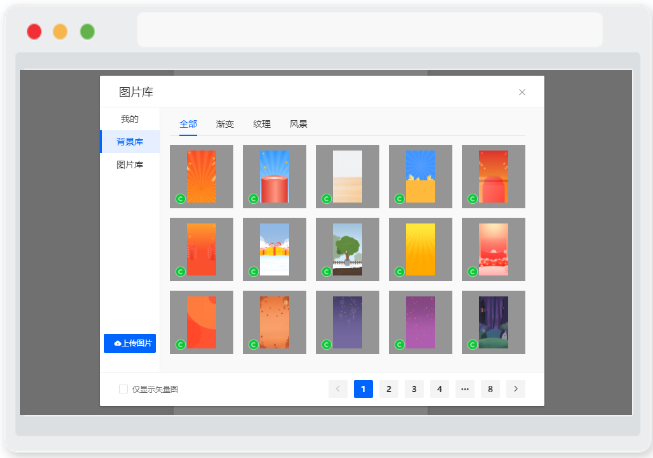Image resolution: width=653 pixels, height=458 pixels.
Task: Click green badge on magenta gradient thumbnail
Action: 399,345
